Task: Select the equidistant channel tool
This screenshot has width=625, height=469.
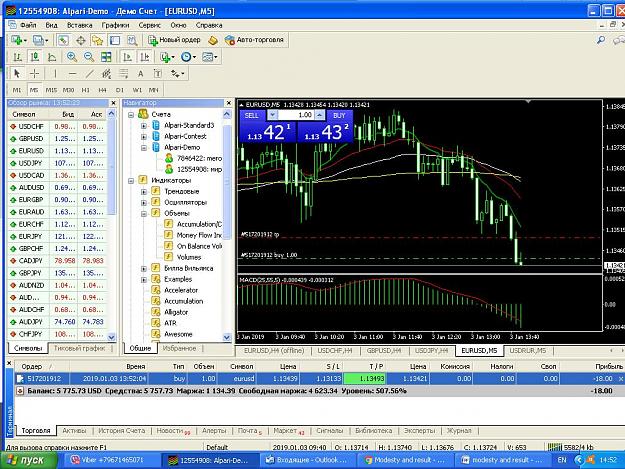Action: point(106,73)
